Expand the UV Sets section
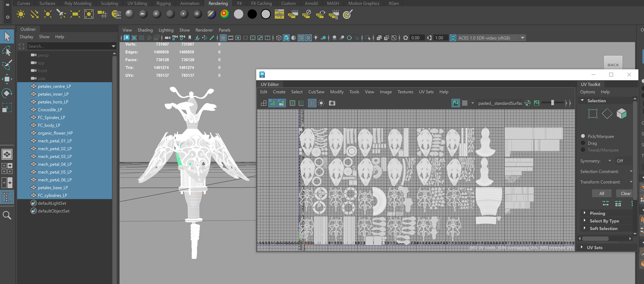The image size is (644, 284). 582,247
